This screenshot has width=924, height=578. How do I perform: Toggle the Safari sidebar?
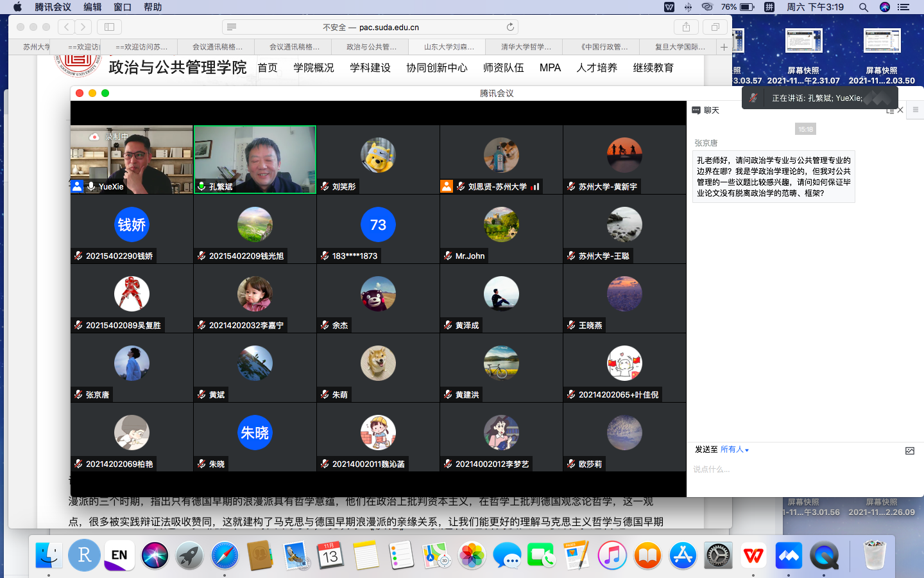[x=109, y=27]
